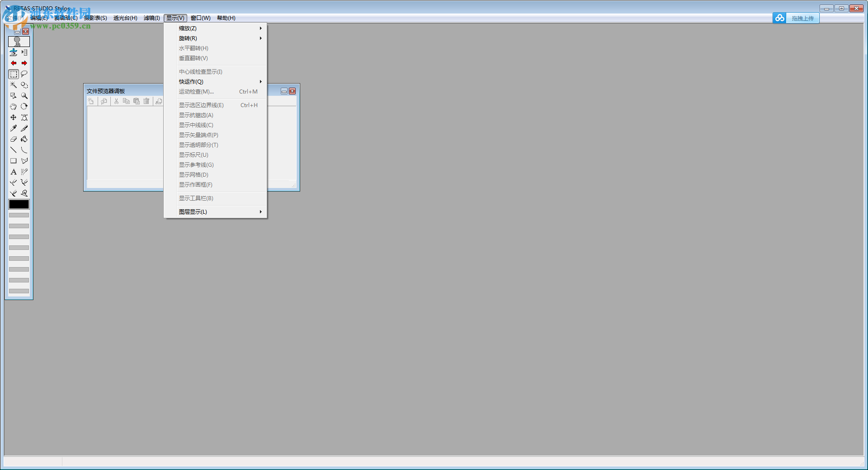Open the 帮助(H) help menu

point(226,18)
